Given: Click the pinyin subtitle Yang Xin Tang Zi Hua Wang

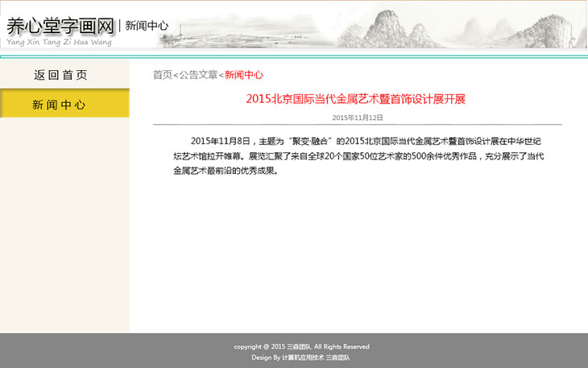Looking at the screenshot, I should point(59,41).
